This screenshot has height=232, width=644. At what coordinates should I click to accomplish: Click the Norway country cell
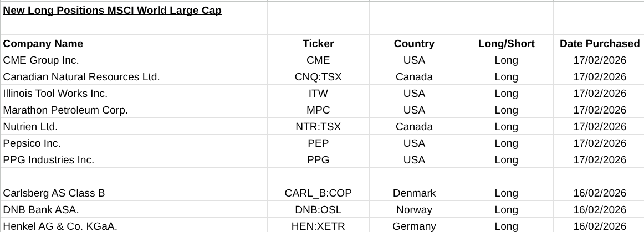414,210
